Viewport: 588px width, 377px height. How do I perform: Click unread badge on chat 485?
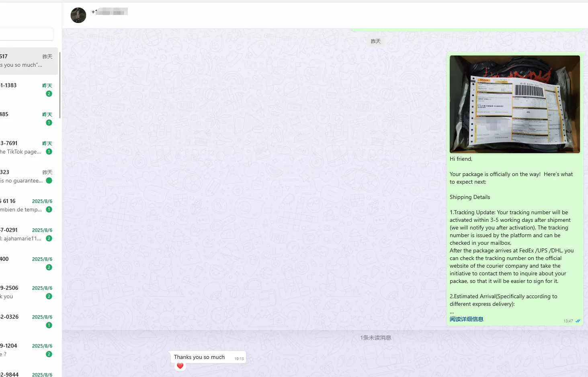(x=49, y=123)
